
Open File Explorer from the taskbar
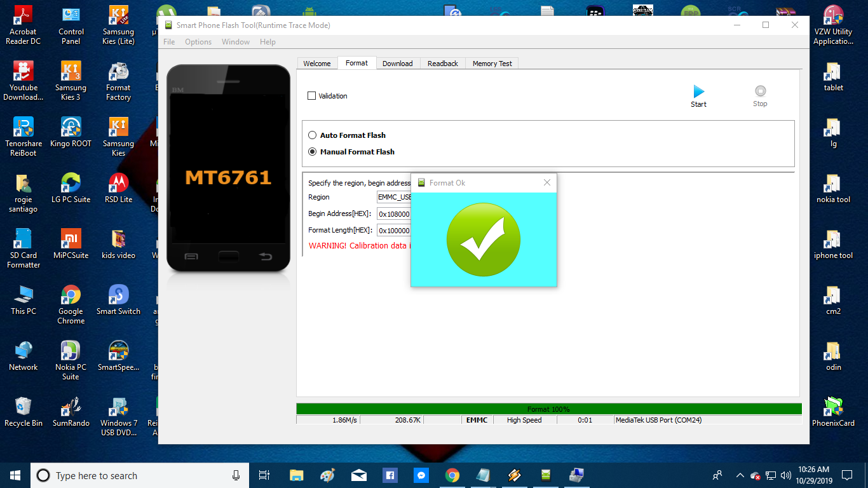[297, 475]
